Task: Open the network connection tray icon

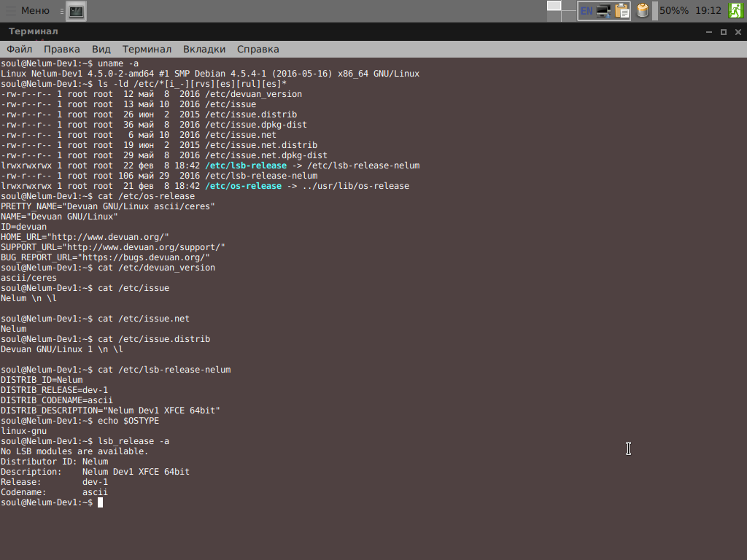Action: click(x=604, y=11)
